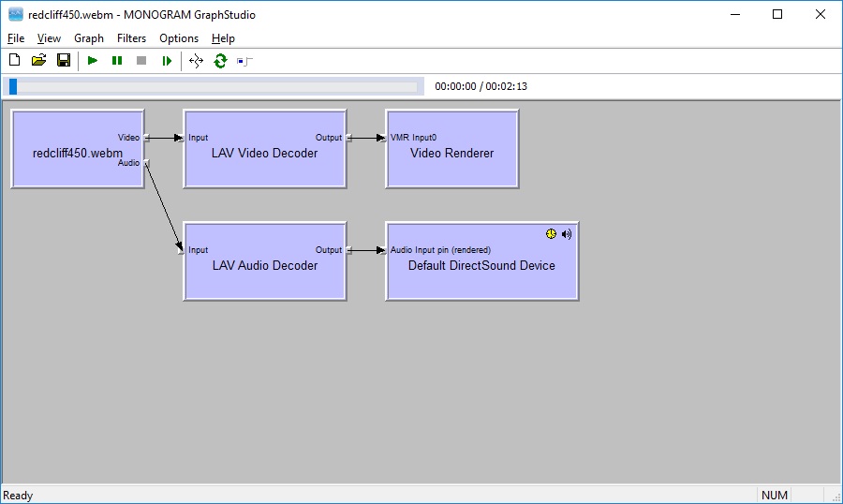Click the Output pin of LAV Video Decoder
The width and height of the screenshot is (843, 504).
pos(348,138)
